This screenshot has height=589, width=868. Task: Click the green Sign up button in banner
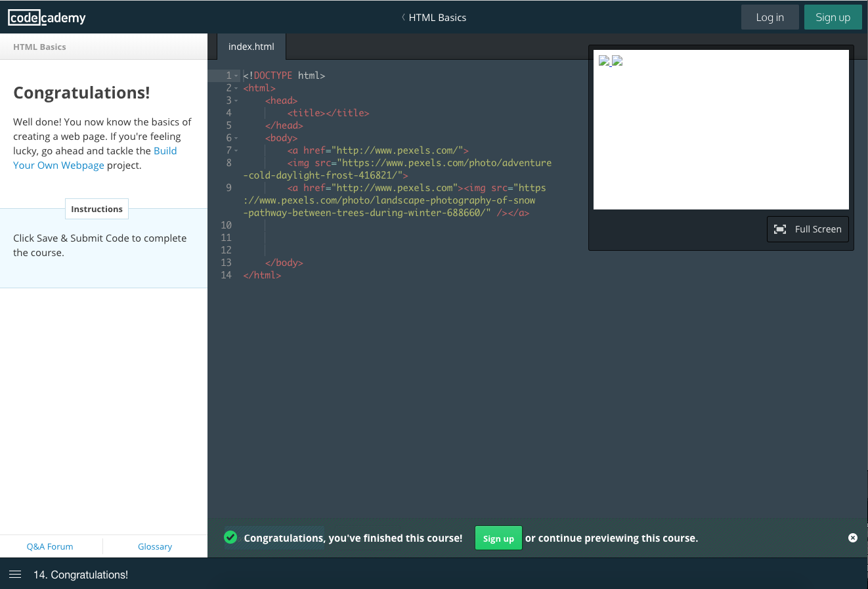pyautogui.click(x=498, y=537)
